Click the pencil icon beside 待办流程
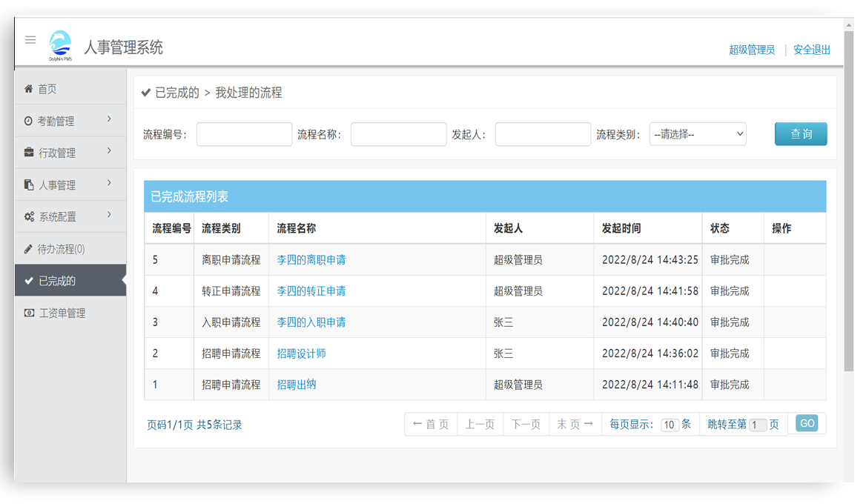The width and height of the screenshot is (866, 504). click(x=27, y=249)
